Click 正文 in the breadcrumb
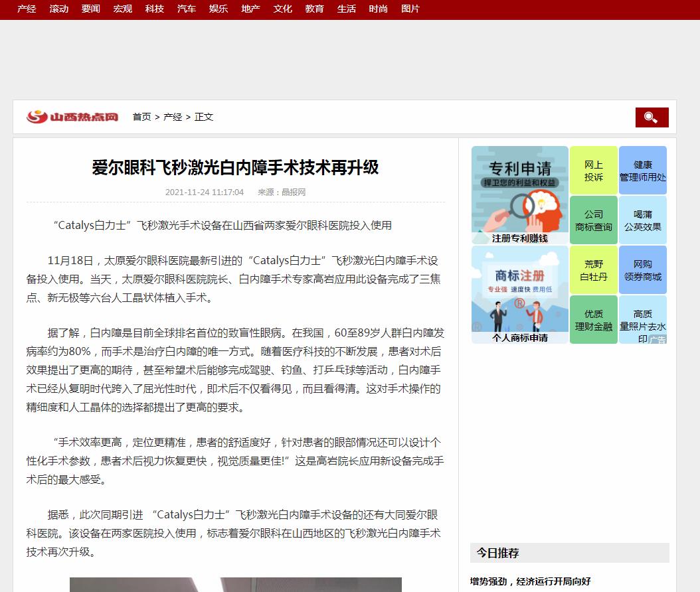This screenshot has width=700, height=592. pos(204,117)
